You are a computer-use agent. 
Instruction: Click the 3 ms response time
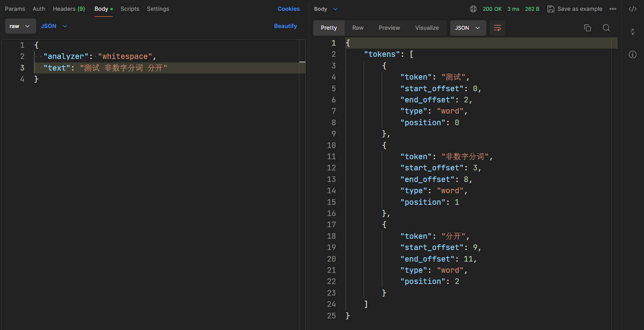pos(513,9)
